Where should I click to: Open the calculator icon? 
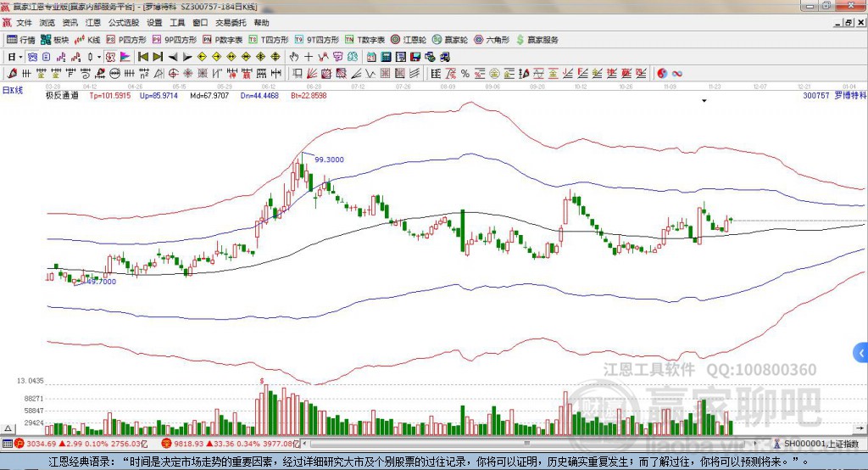[386, 57]
